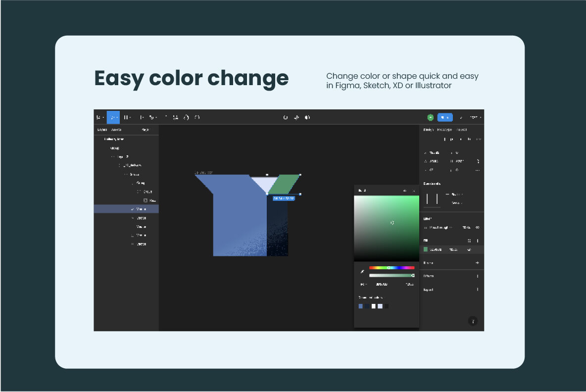
Task: Add a stroke with the plus button
Action: coord(477,263)
